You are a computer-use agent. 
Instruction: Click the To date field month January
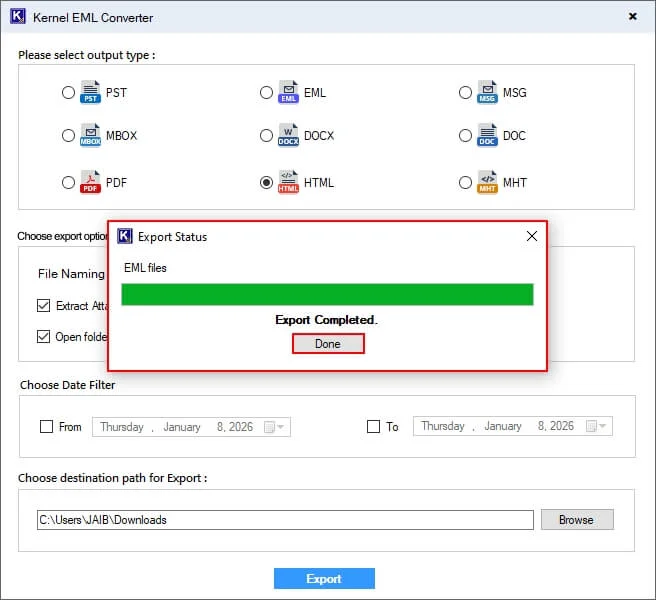[503, 426]
